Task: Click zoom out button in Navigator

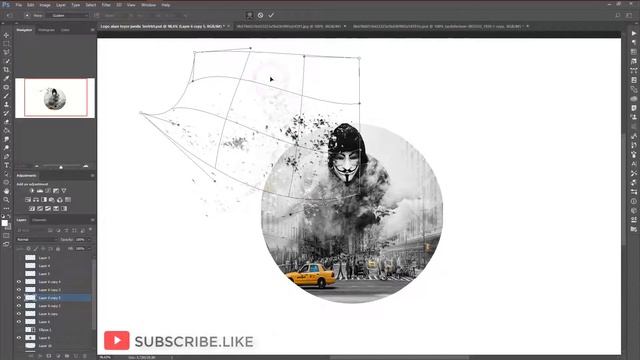Action: pyautogui.click(x=36, y=167)
